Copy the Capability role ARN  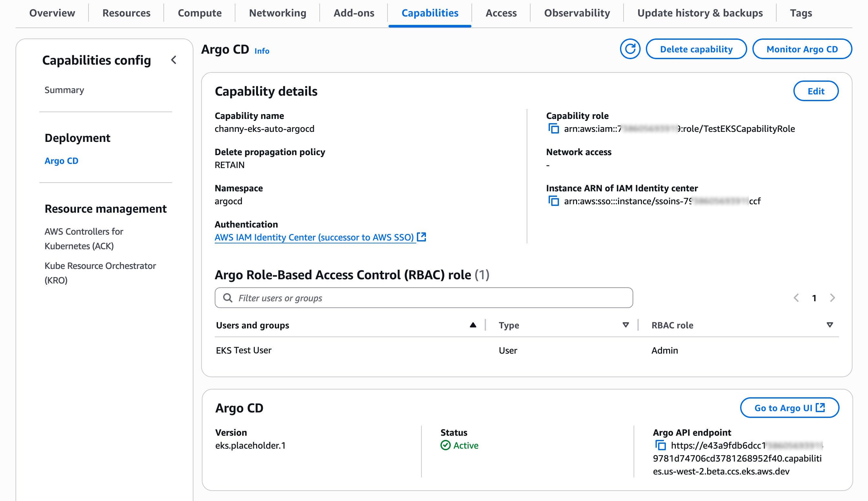553,129
